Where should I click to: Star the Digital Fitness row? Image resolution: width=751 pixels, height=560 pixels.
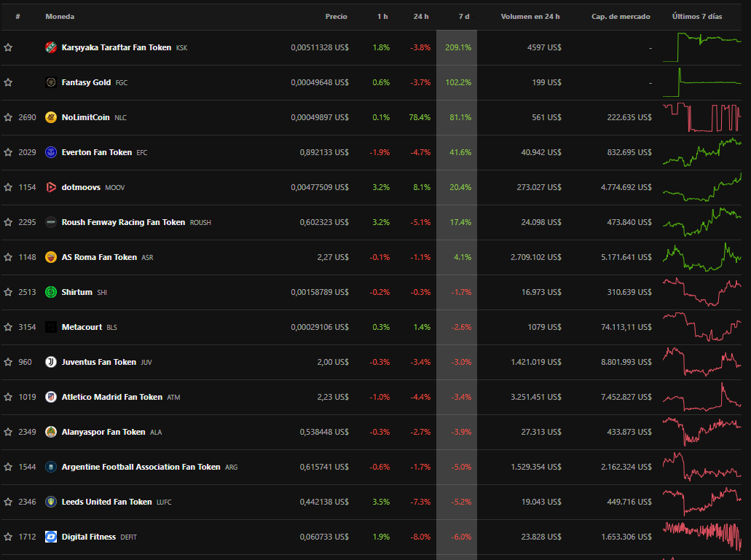(x=8, y=537)
